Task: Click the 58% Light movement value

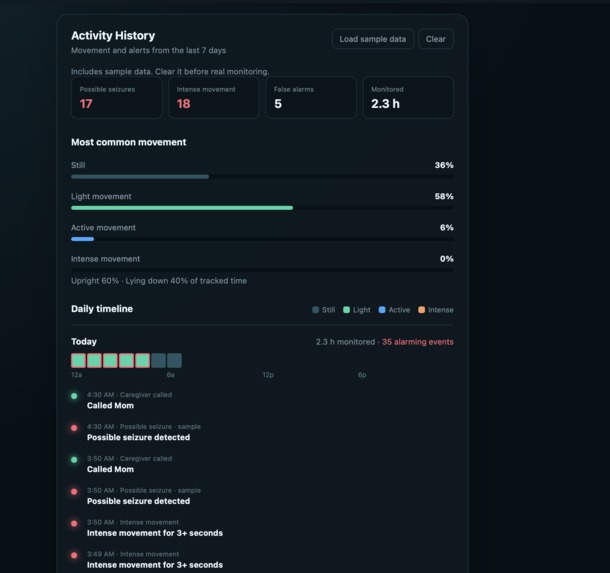Action: point(444,196)
